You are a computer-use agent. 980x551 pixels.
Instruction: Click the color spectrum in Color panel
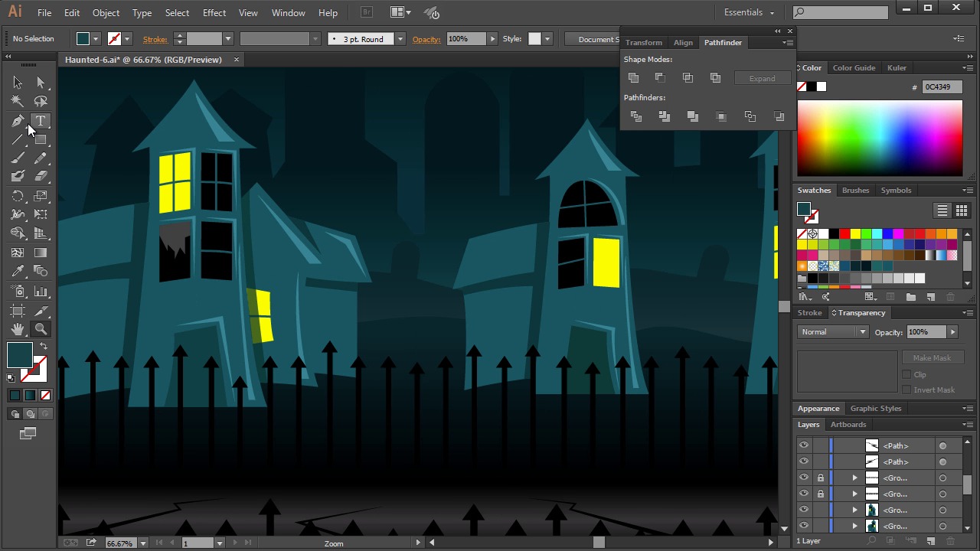[880, 138]
